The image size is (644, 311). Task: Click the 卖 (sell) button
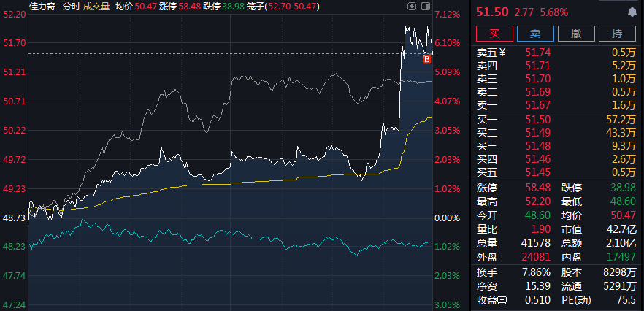534,33
